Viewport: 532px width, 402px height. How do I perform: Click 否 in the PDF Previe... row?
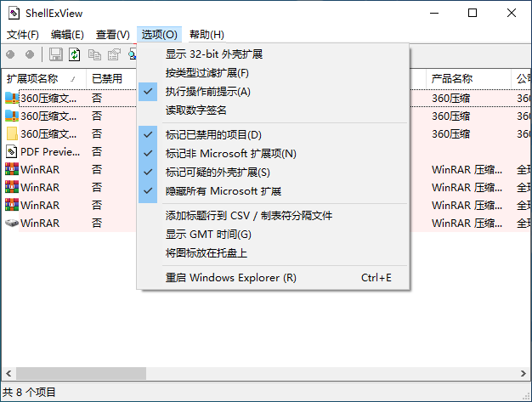(97, 151)
